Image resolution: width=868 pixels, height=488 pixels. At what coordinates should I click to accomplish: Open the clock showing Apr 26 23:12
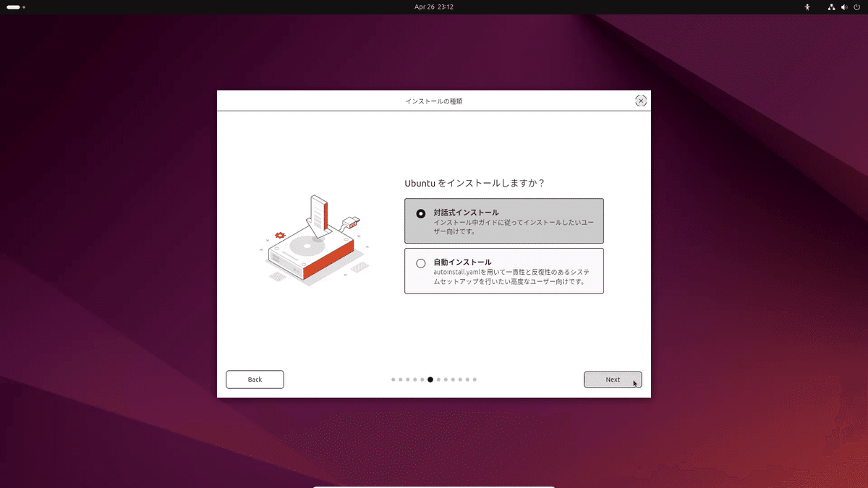click(434, 7)
